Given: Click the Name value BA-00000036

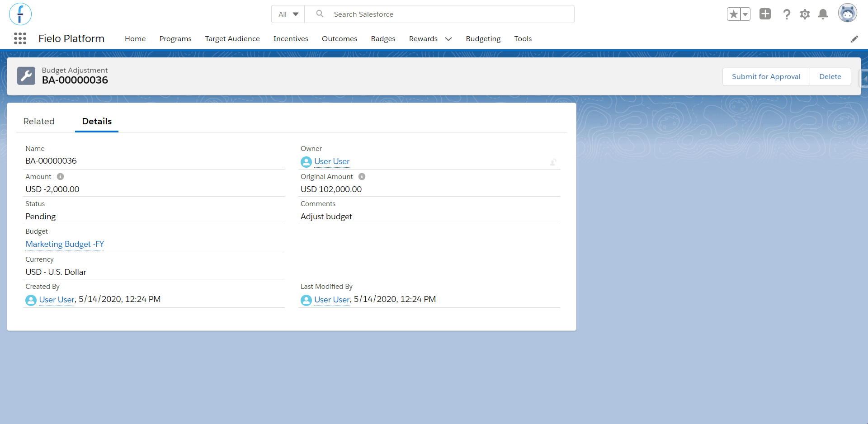Looking at the screenshot, I should coord(51,161).
